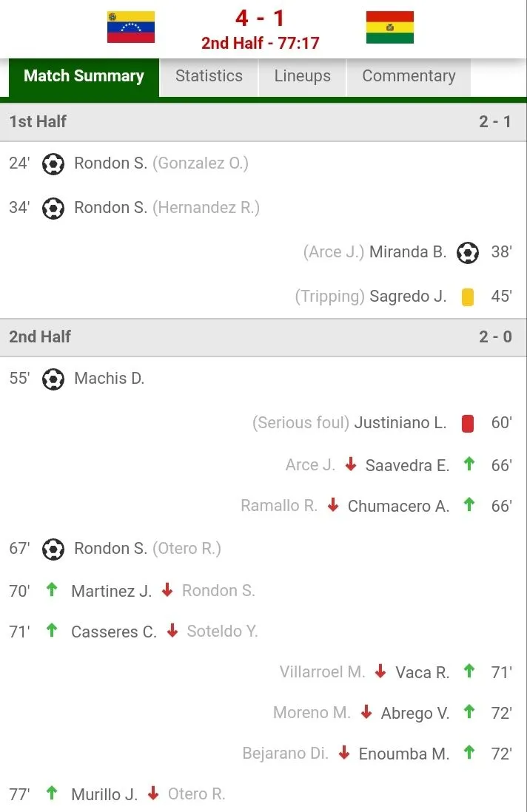Image resolution: width=527 pixels, height=812 pixels.
Task: Click the 2nd Half section header
Action: [40, 336]
